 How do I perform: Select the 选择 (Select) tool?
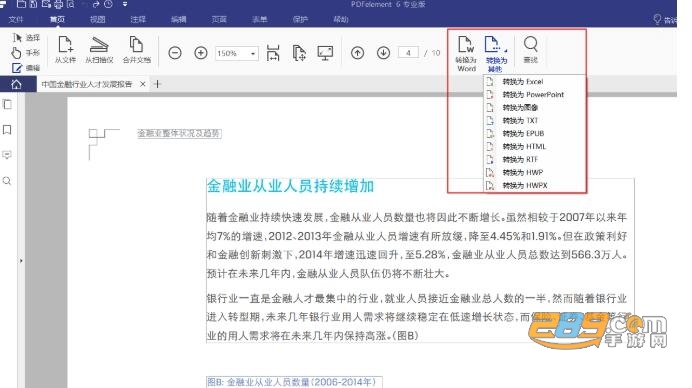point(26,38)
